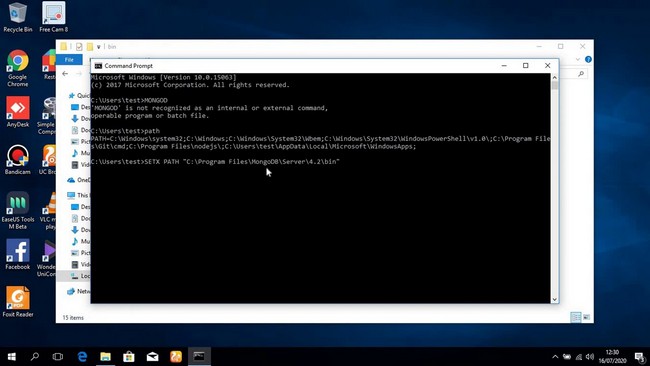This screenshot has width=650, height=366.
Task: Click Command Prompt scrollbar down arrow
Action: pos(554,299)
